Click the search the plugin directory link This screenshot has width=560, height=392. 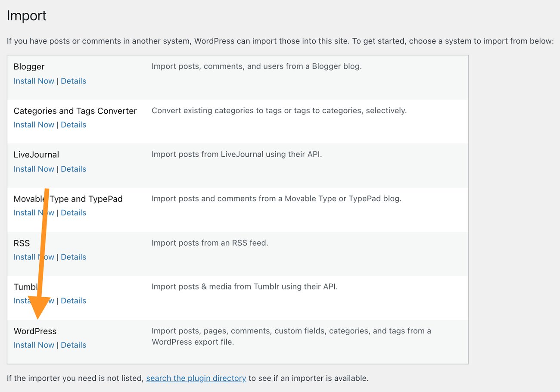point(196,378)
